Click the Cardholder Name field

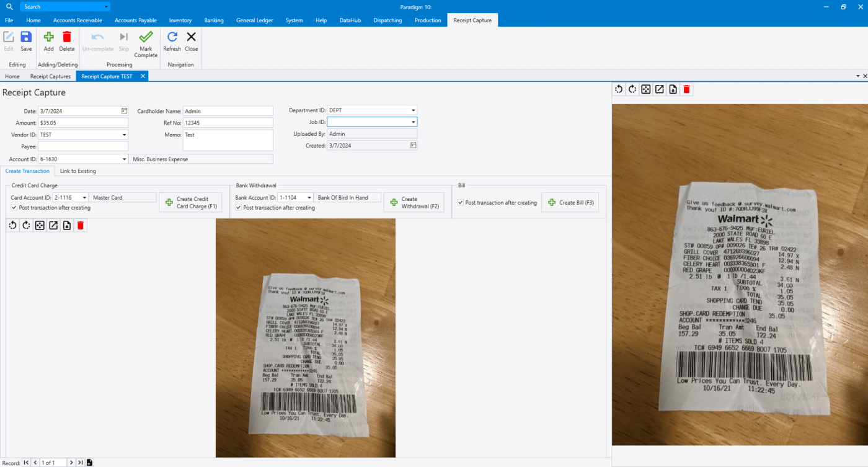[228, 111]
